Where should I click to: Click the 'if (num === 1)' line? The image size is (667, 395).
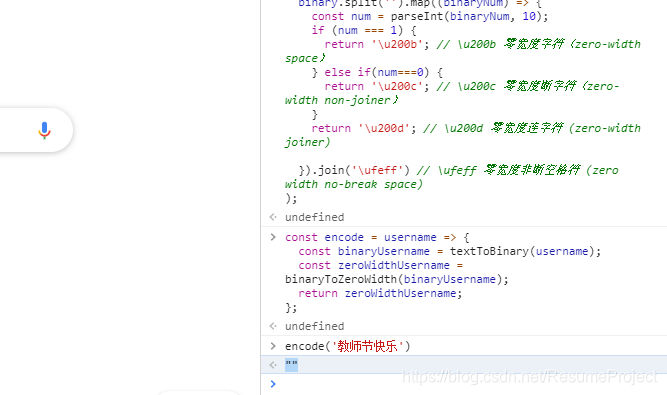tap(364, 30)
